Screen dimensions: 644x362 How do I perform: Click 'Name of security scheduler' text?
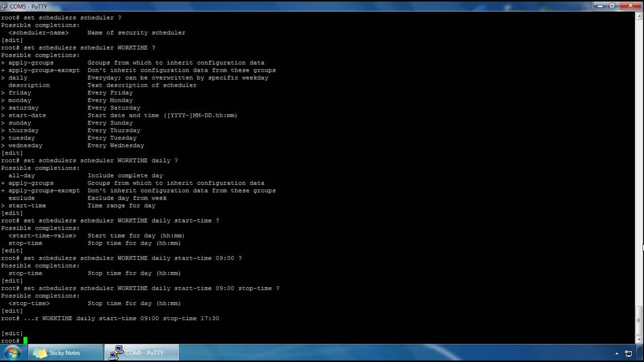[x=136, y=33]
